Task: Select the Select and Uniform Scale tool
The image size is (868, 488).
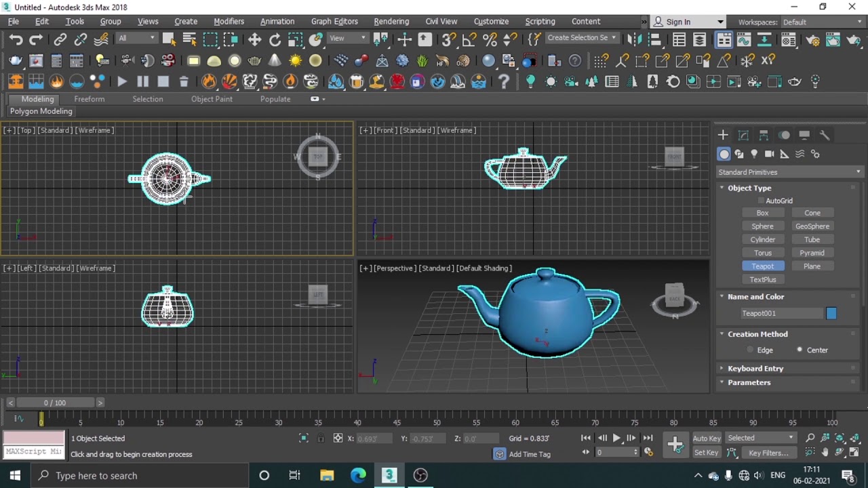Action: [x=295, y=40]
